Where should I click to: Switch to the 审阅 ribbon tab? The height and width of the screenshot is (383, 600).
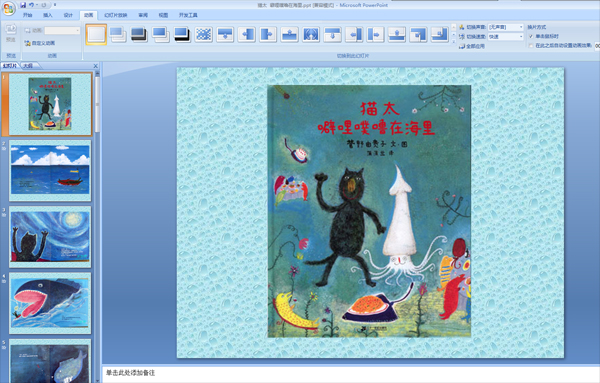click(x=143, y=15)
